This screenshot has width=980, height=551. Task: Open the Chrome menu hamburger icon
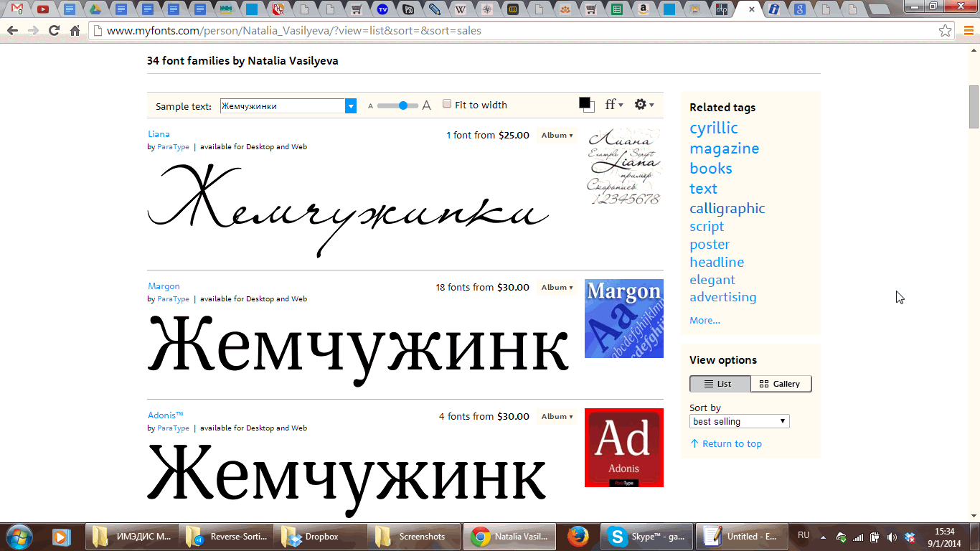[968, 31]
